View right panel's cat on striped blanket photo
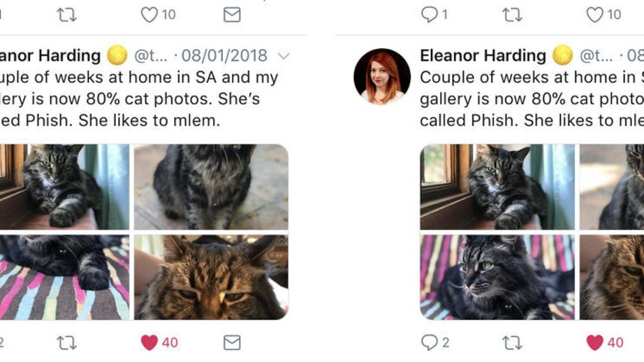Viewport: 644px width, 362px height. tap(497, 277)
